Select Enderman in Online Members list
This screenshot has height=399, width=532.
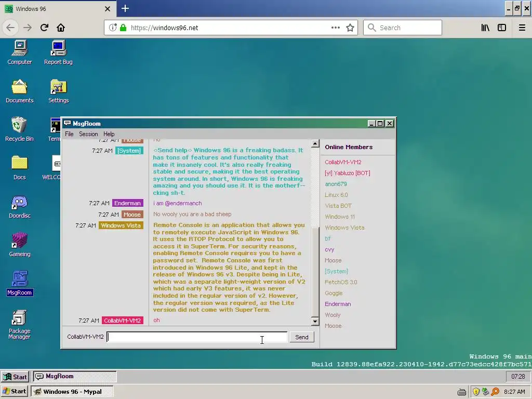(x=338, y=304)
